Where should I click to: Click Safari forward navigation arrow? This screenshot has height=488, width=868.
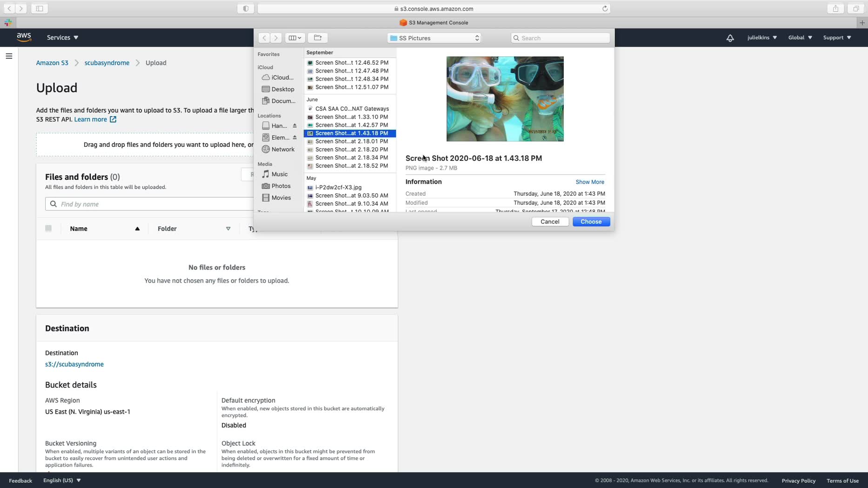[21, 8]
